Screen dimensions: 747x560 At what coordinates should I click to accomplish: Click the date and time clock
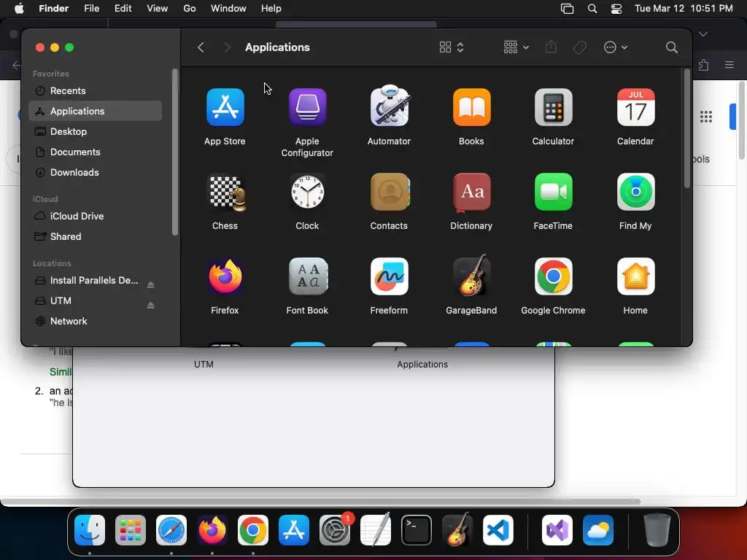684,9
